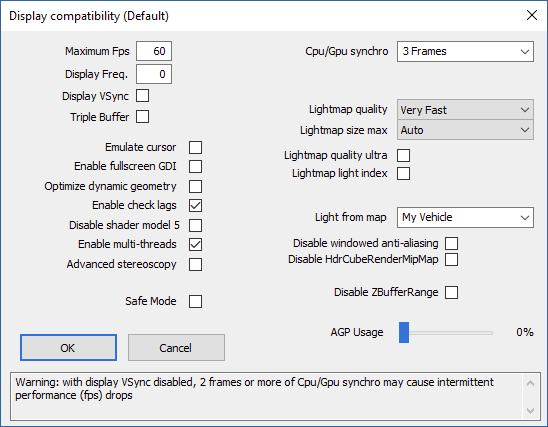
Task: Open Lightmap size max dropdown
Action: [x=465, y=130]
